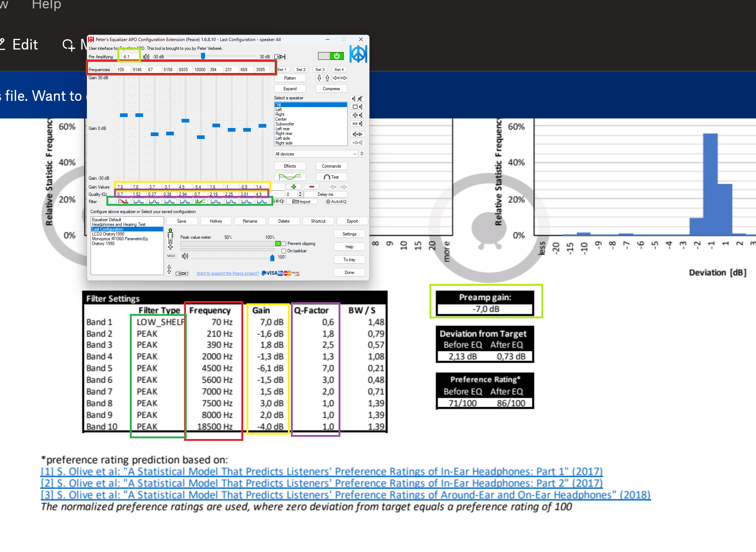Enable the Prevent clipping checkbox
Viewport: 756px width, 552px height.
(x=284, y=244)
